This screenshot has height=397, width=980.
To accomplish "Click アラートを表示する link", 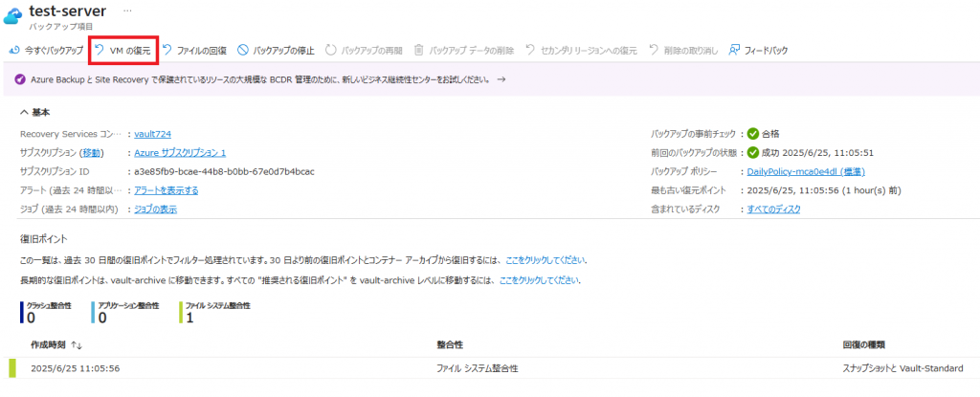I will coord(167,190).
